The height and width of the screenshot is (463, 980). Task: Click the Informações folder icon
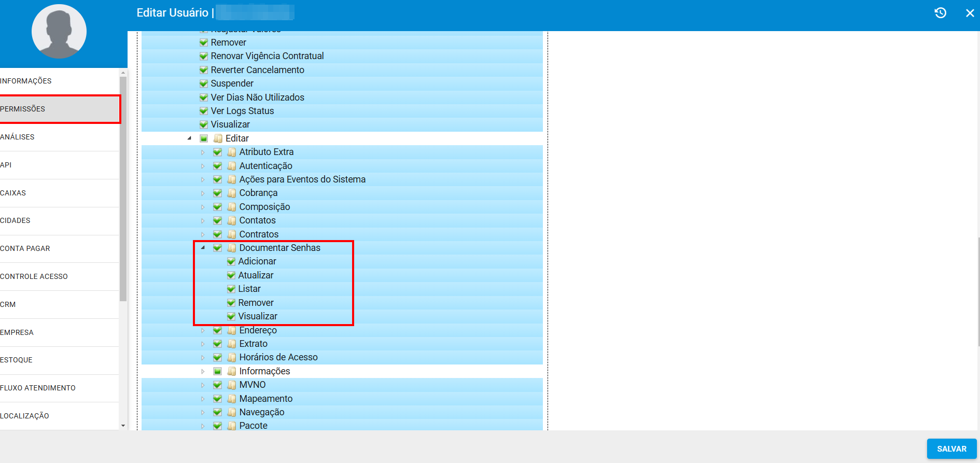232,371
